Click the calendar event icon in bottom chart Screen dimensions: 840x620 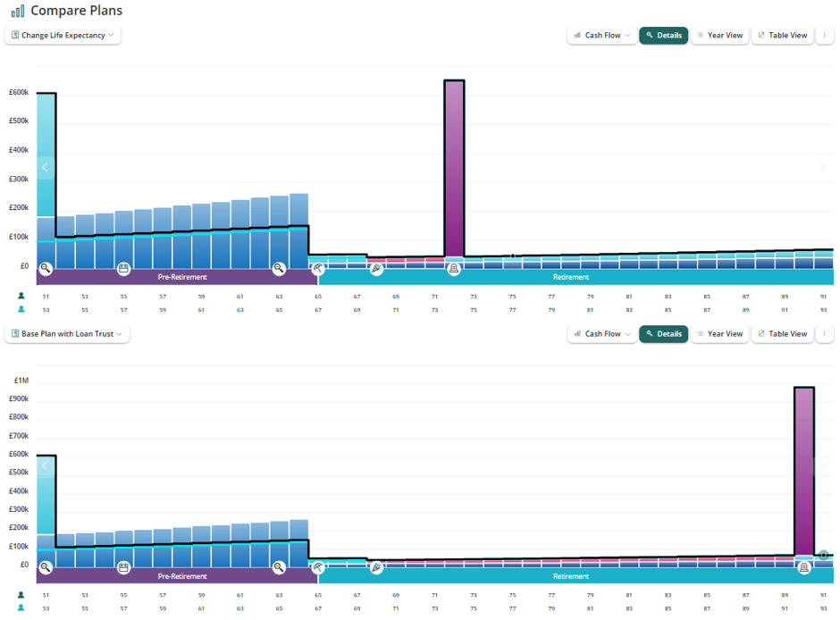[123, 567]
